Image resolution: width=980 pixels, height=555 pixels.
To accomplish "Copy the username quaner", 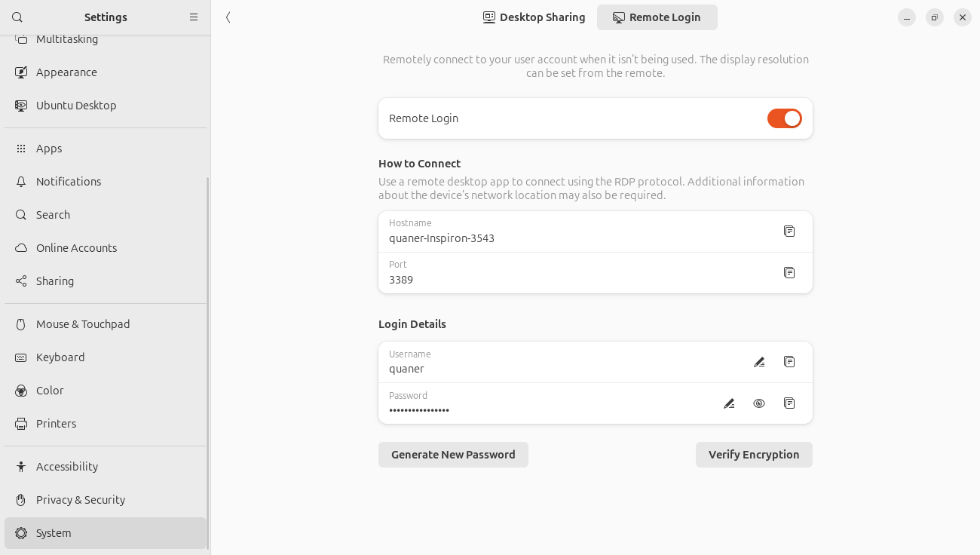I will (789, 362).
